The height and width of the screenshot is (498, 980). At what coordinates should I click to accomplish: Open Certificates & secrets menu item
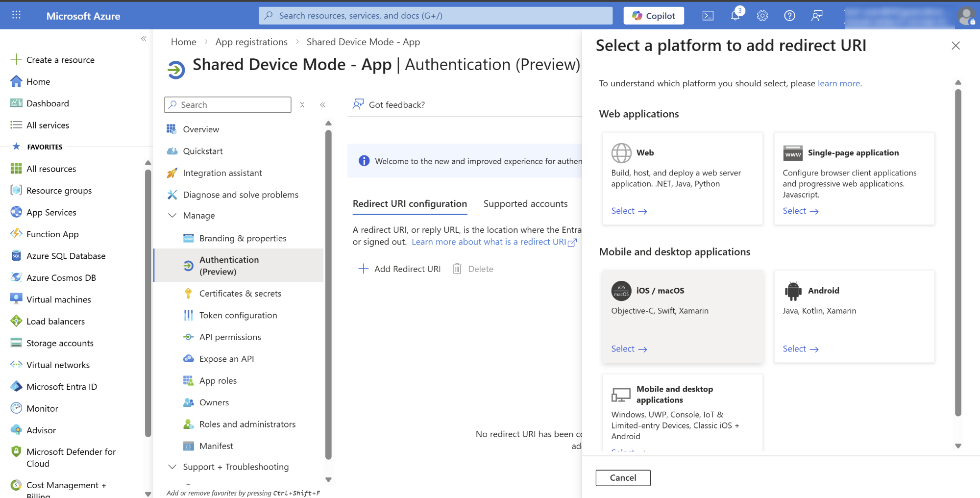tap(240, 294)
